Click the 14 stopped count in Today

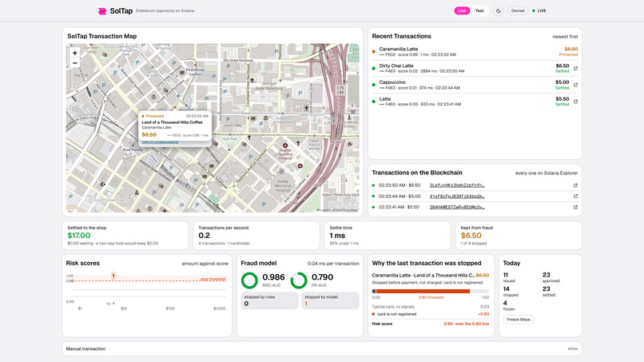(507, 288)
